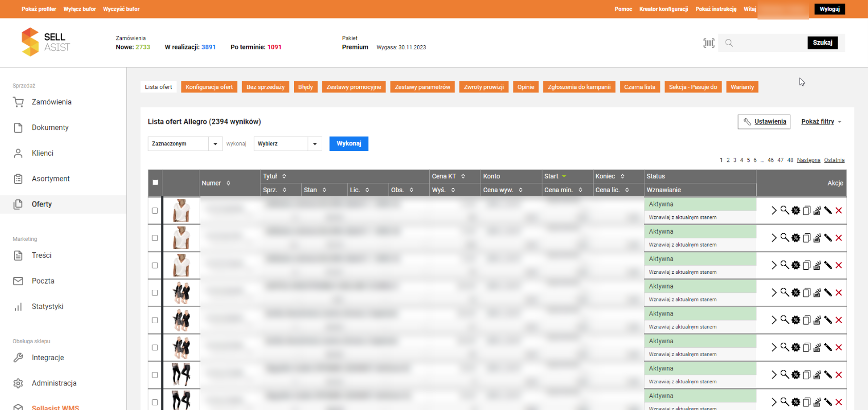Check the fifth offer row checkbox
The width and height of the screenshot is (868, 410).
pos(155,320)
